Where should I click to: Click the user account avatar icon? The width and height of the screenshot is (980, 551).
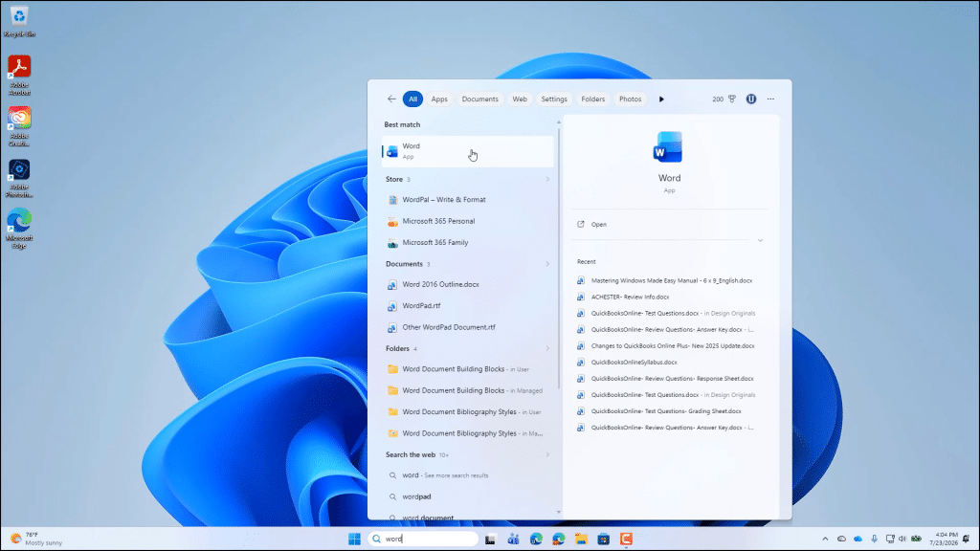click(750, 99)
